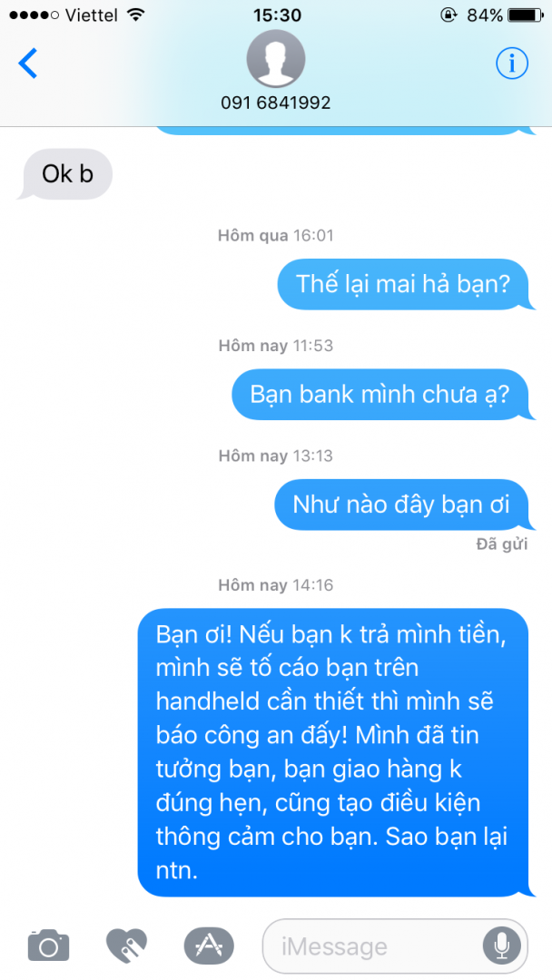The image size is (552, 980).
Task: Tap the "Đã gửi" delivery status
Action: [502, 544]
